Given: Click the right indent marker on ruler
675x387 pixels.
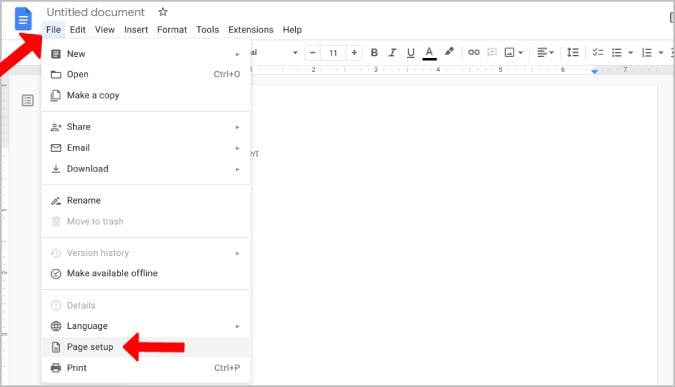Looking at the screenshot, I should coord(594,71).
